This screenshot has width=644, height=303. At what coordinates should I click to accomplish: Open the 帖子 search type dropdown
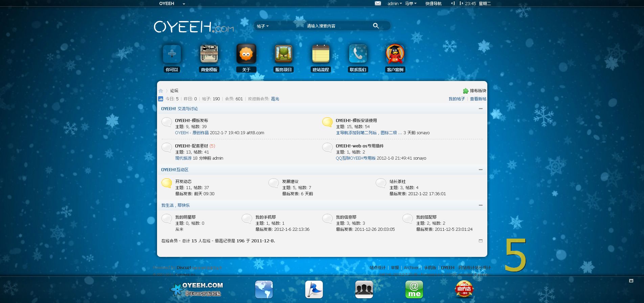click(263, 26)
